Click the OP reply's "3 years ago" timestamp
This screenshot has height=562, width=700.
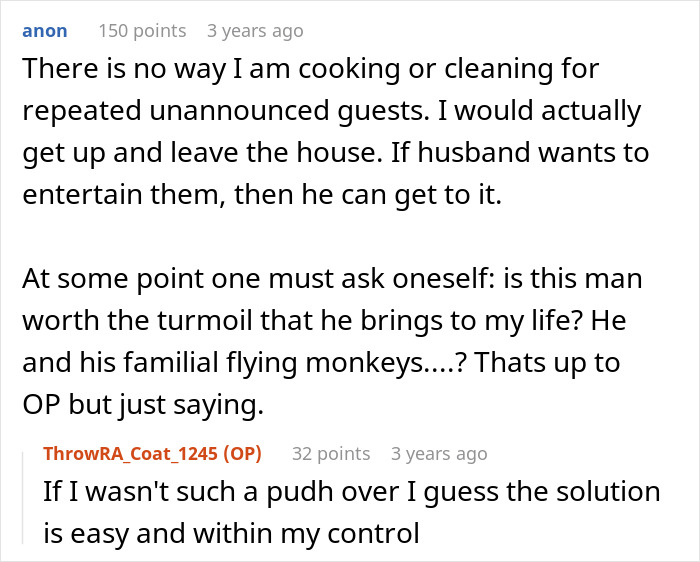click(x=439, y=454)
